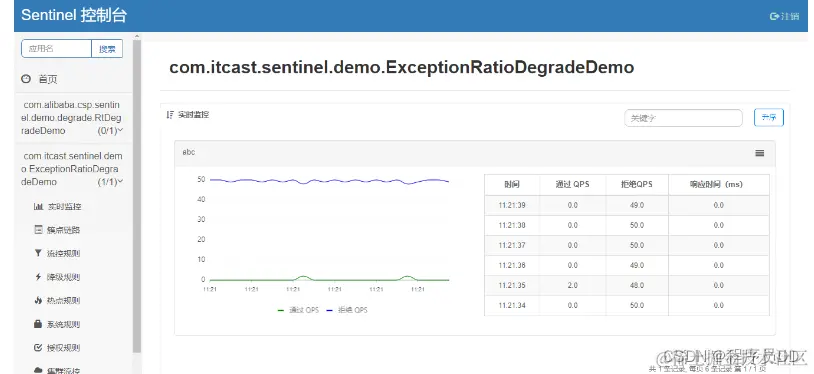Click the sidebar vertical scrollbar
The width and height of the screenshot is (814, 374).
tap(137, 197)
